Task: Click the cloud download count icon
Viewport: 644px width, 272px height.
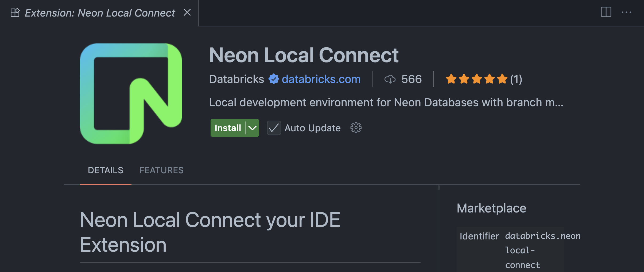Action: point(390,79)
